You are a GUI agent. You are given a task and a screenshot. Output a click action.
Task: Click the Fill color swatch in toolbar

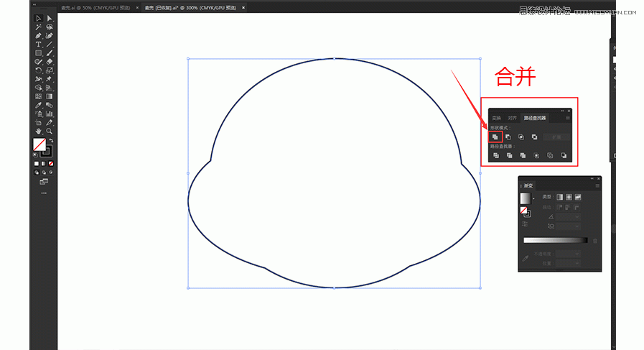[39, 145]
